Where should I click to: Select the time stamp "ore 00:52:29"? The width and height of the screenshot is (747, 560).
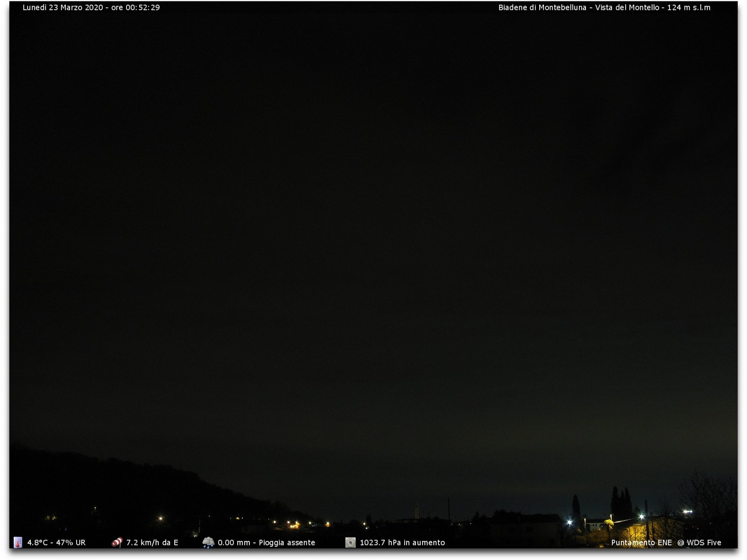pos(135,7)
